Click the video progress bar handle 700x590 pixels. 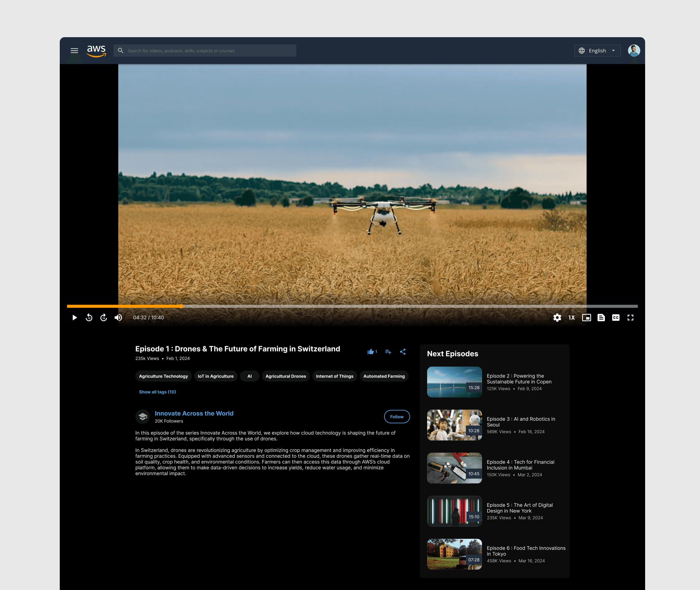pyautogui.click(x=181, y=306)
